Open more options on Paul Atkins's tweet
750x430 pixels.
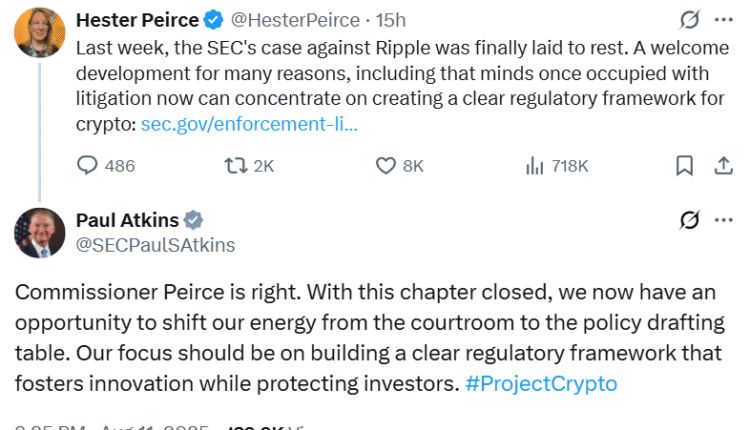coord(723,219)
